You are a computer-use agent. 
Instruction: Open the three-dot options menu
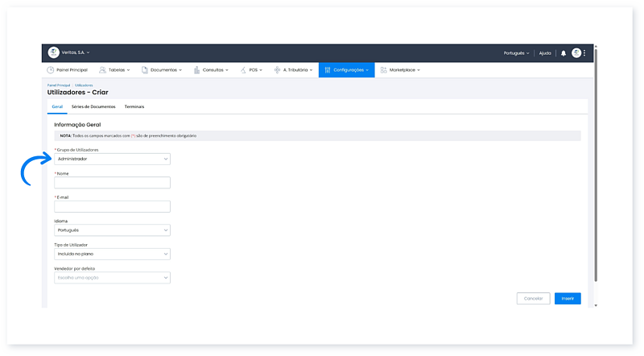tap(584, 52)
